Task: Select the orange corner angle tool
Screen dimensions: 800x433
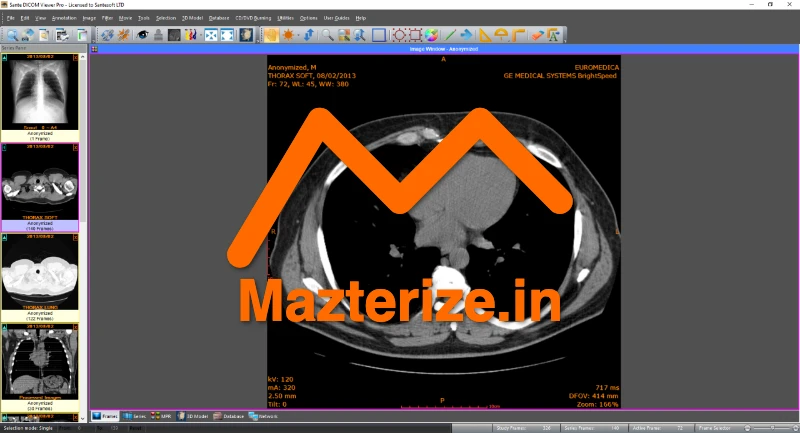Action: pyautogui.click(x=518, y=35)
